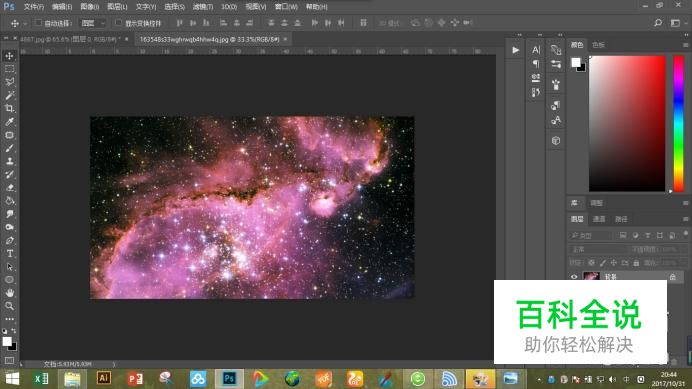Open the Edit Toolbar three-dots button

coord(9,319)
